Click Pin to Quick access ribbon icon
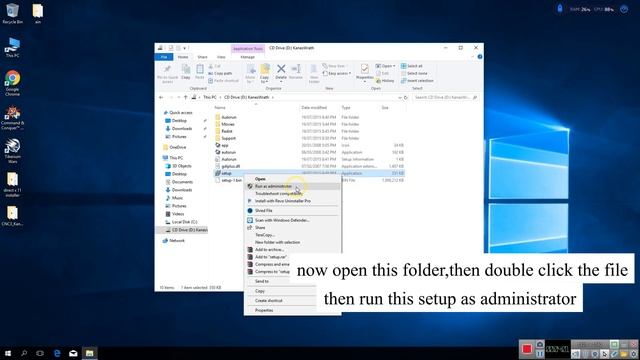Image resolution: width=640 pixels, height=360 pixels. (x=167, y=74)
